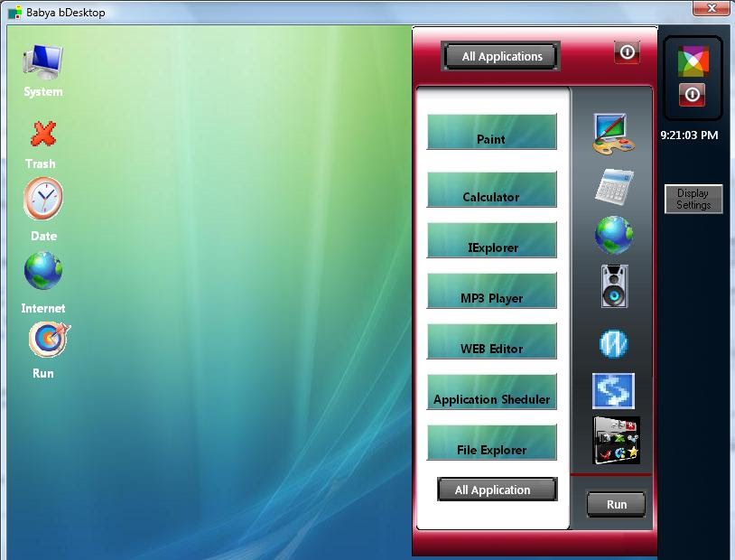Open the Internet globe desktop icon
The width and height of the screenshot is (735, 560).
pyautogui.click(x=43, y=271)
